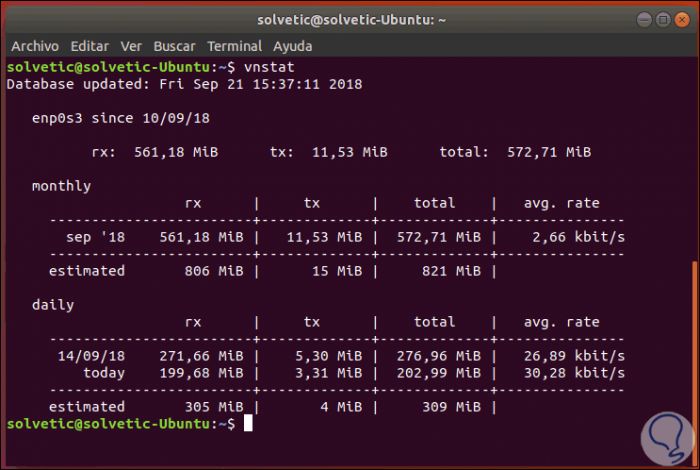Click the 5,30 MiB tx value
This screenshot has width=700, height=470.
[329, 356]
